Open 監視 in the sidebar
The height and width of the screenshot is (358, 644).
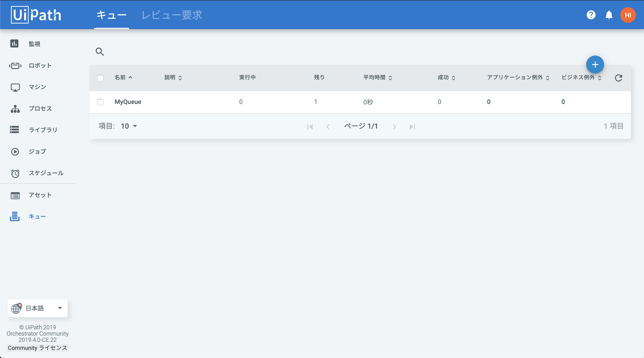click(x=34, y=44)
